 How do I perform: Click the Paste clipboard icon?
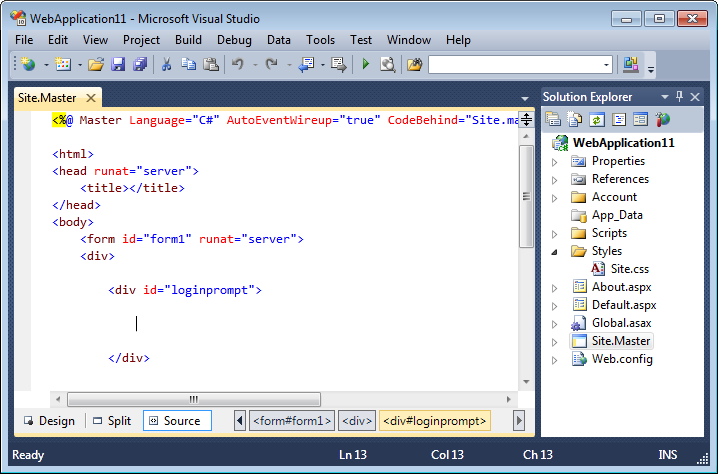point(211,65)
